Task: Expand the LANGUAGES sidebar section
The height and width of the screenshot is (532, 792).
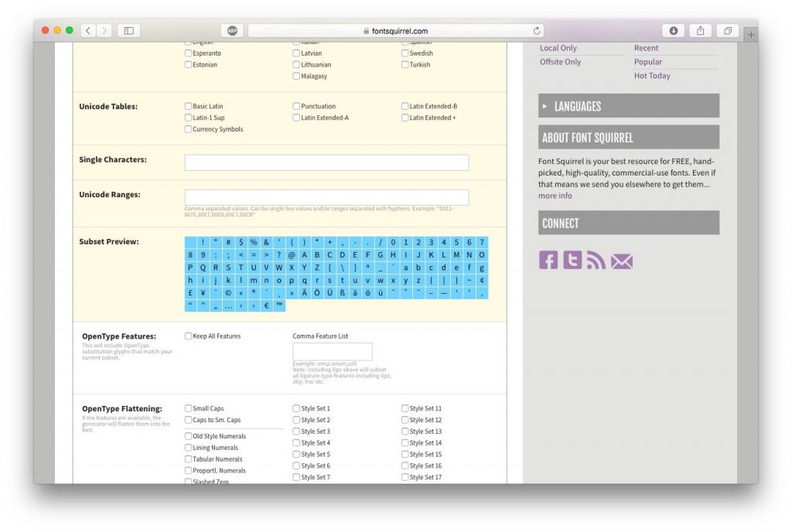Action: tap(628, 106)
